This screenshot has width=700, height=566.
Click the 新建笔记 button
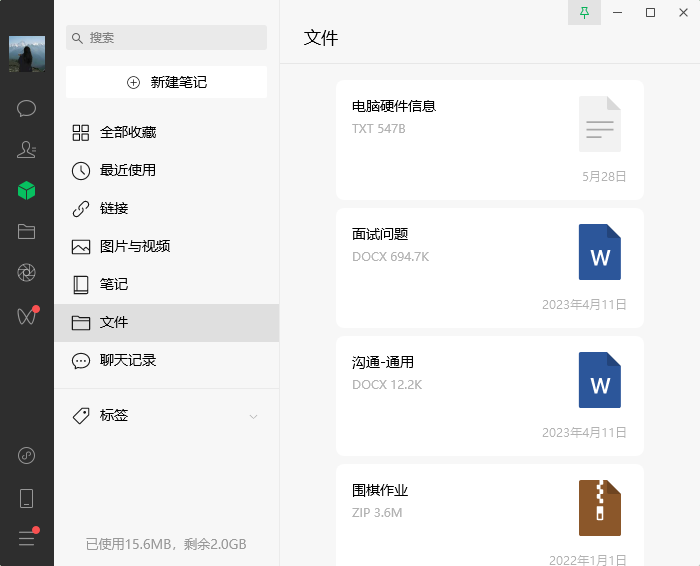[x=167, y=82]
